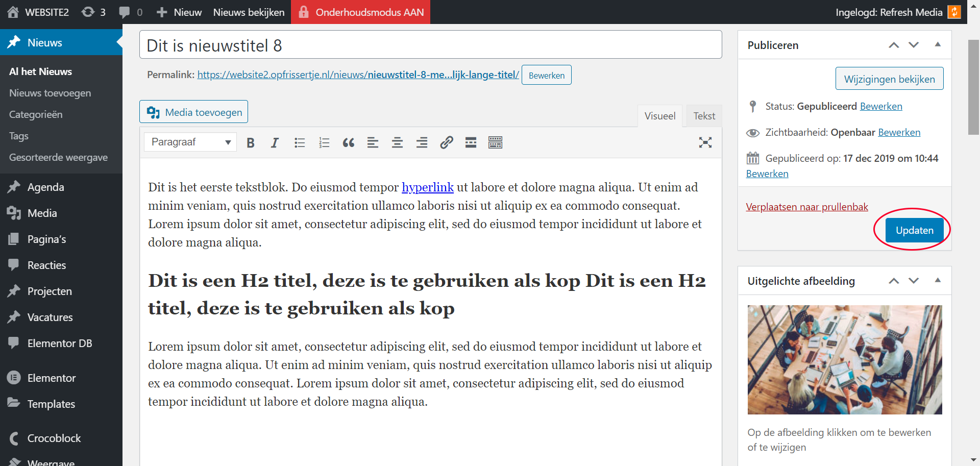Toggle the extra toolbar row

click(495, 143)
